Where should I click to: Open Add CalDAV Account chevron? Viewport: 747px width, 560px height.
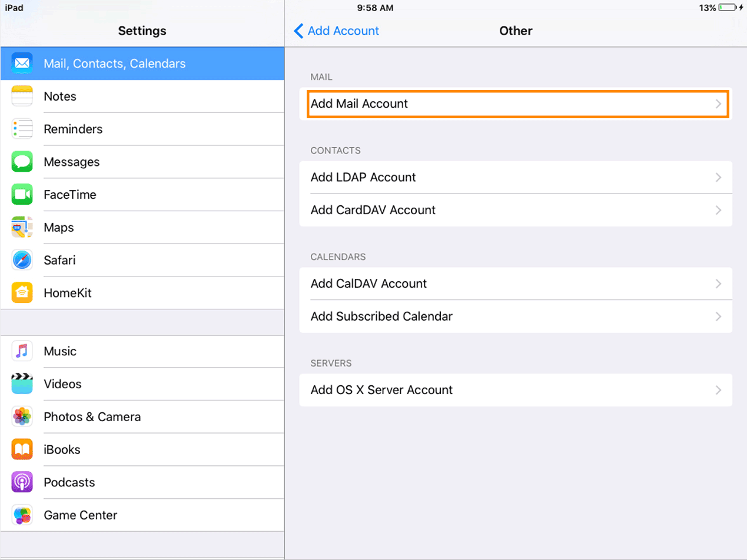coord(718,284)
